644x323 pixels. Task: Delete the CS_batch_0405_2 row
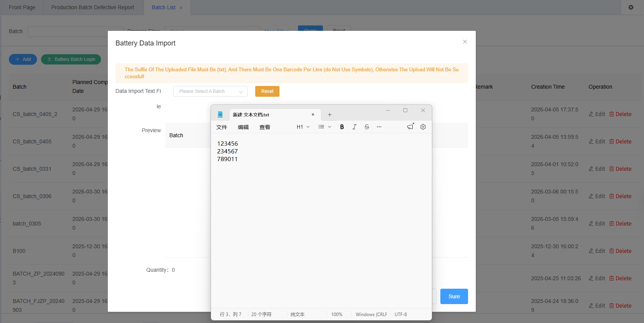click(620, 114)
